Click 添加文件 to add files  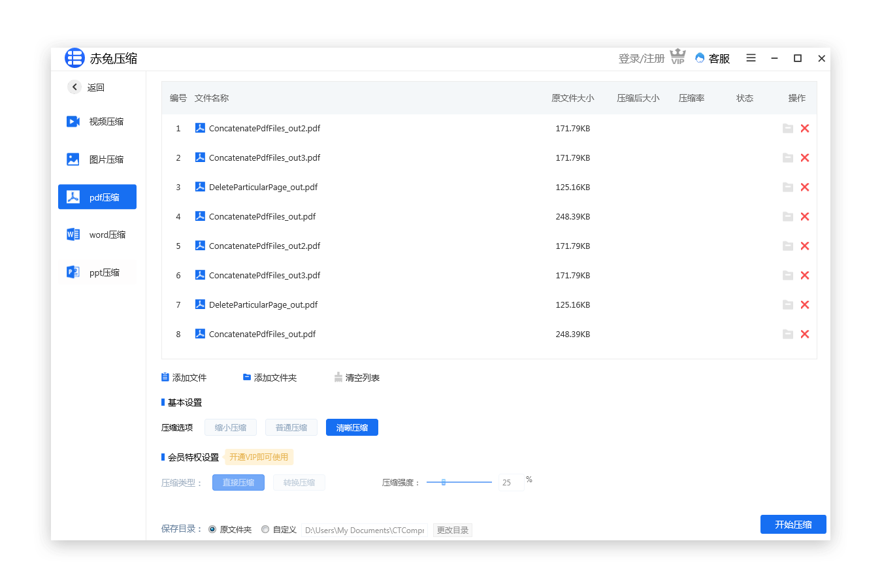[x=184, y=378]
